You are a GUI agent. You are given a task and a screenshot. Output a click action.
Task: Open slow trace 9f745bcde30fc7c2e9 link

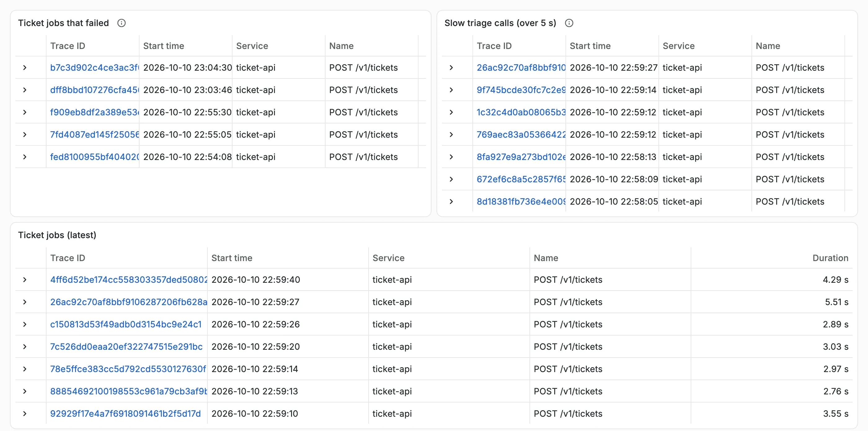click(x=521, y=90)
